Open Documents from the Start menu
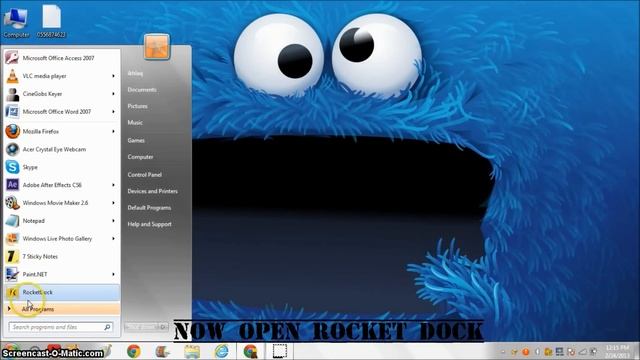 point(142,90)
